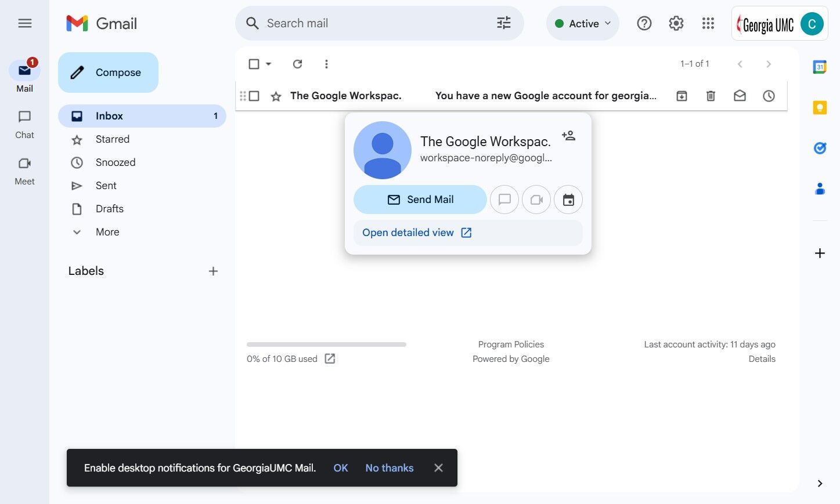Click the Gmail logo
The height and width of the screenshot is (504, 840).
[x=102, y=23]
